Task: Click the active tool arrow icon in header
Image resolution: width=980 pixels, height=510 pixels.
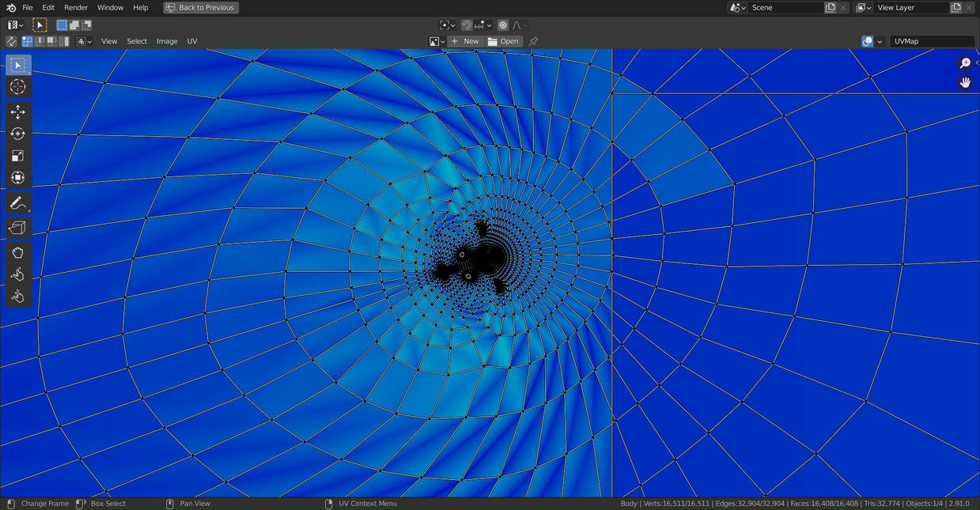Action: [40, 25]
